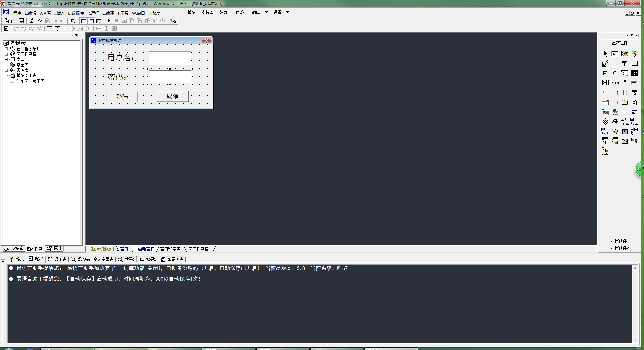Click the New file toolbar icon
Screen dimensions: 644x350
pos(6,21)
